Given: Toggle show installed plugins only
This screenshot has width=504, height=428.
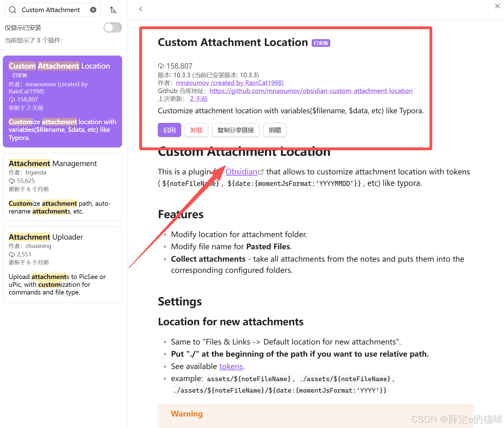Looking at the screenshot, I should point(113,28).
